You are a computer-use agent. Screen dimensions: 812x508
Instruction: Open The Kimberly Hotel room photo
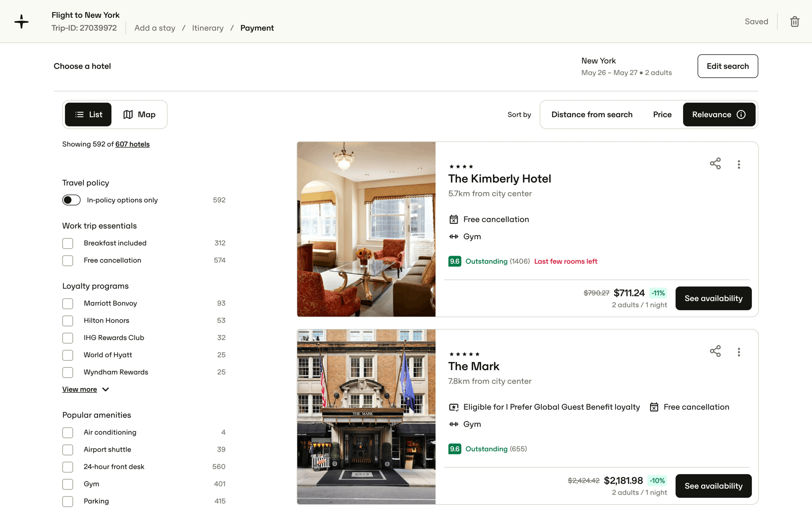[x=366, y=229]
